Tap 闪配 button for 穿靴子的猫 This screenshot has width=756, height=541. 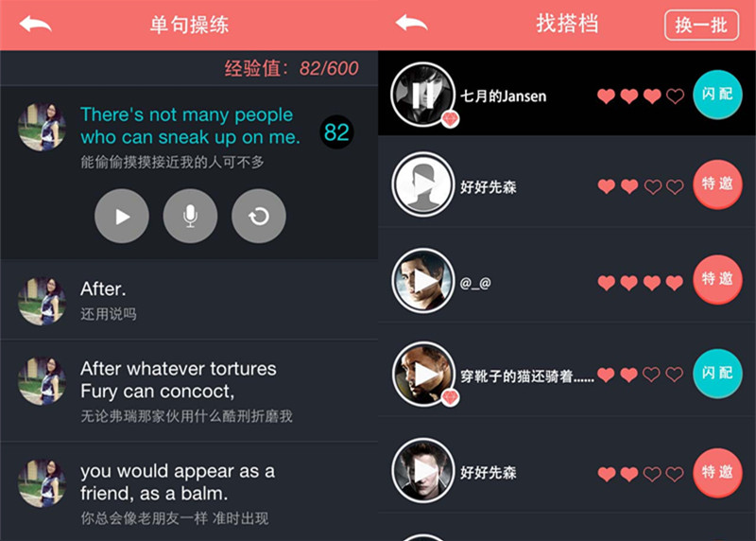[717, 373]
